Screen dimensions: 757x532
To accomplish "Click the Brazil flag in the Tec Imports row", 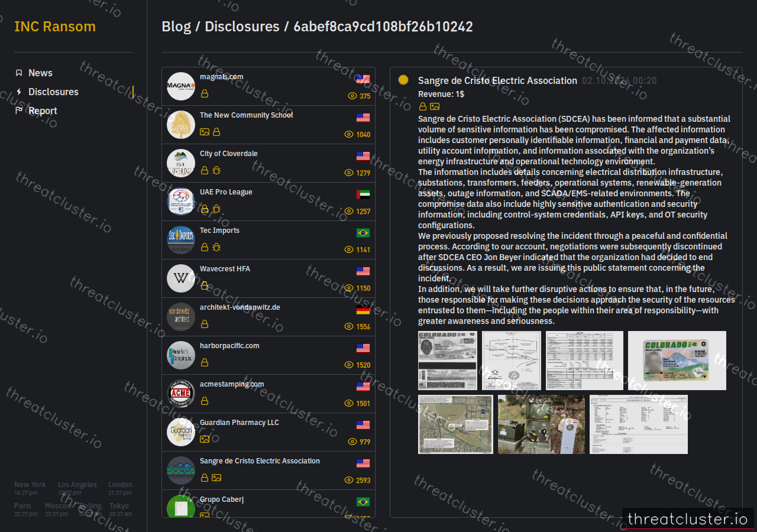I will pos(363,233).
